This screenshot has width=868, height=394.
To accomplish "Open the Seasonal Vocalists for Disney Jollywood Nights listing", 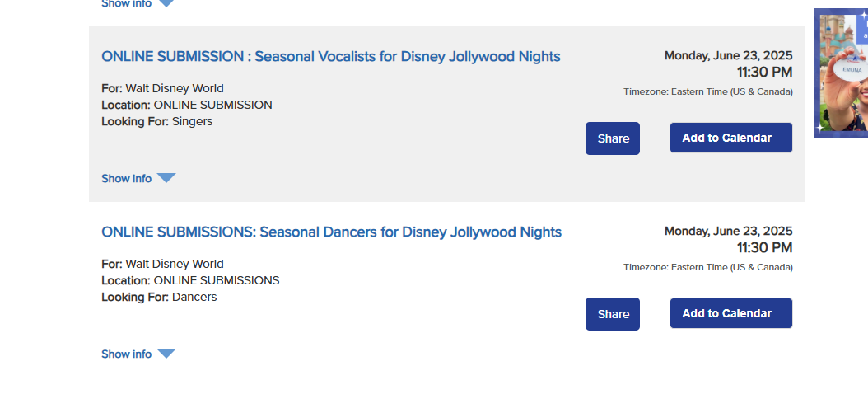I will [x=330, y=56].
